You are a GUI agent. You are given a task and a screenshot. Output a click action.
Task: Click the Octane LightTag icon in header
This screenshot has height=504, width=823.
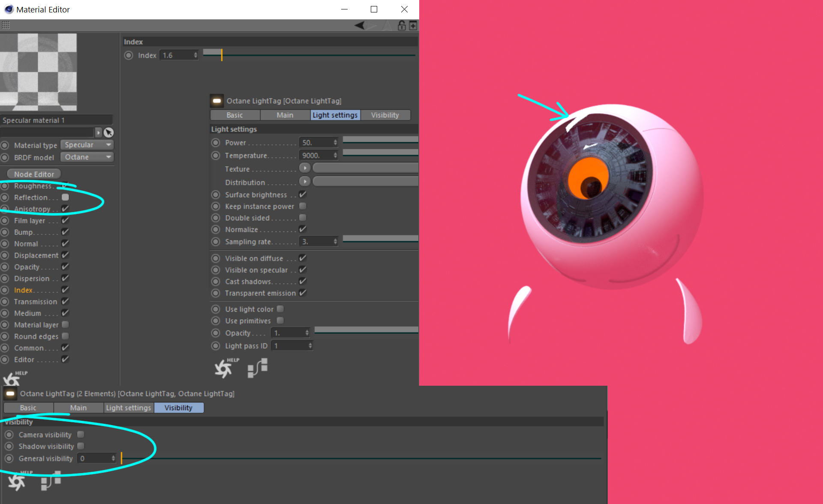click(217, 101)
